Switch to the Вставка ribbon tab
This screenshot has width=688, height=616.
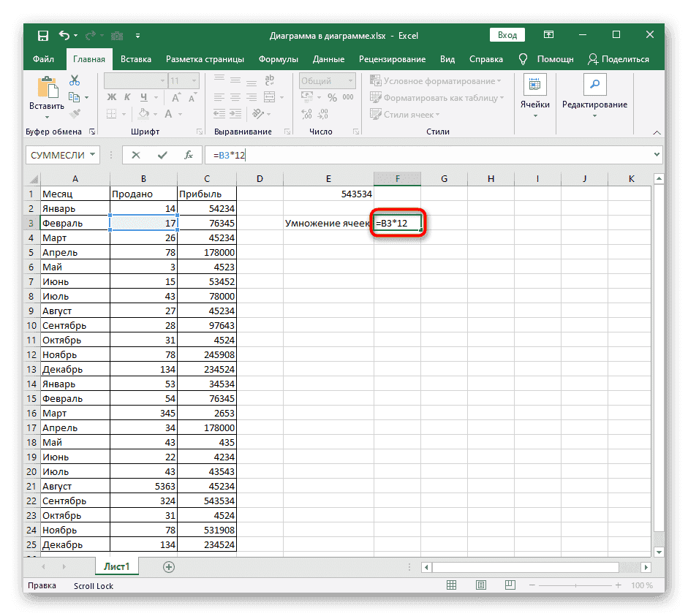(136, 59)
